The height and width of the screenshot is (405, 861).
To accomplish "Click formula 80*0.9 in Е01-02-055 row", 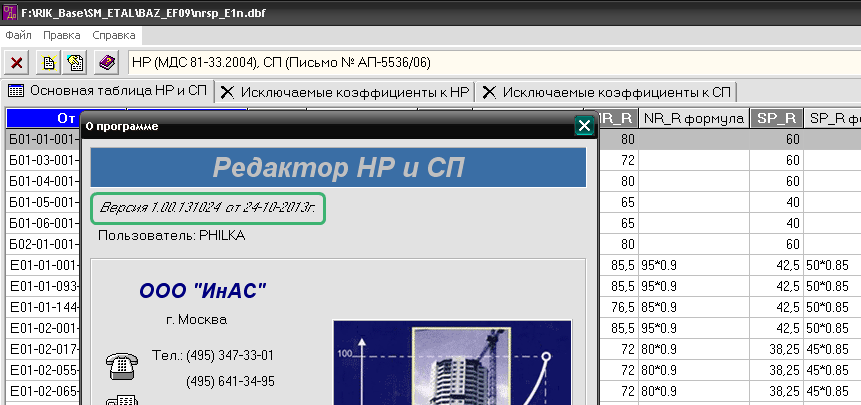I will point(659,370).
